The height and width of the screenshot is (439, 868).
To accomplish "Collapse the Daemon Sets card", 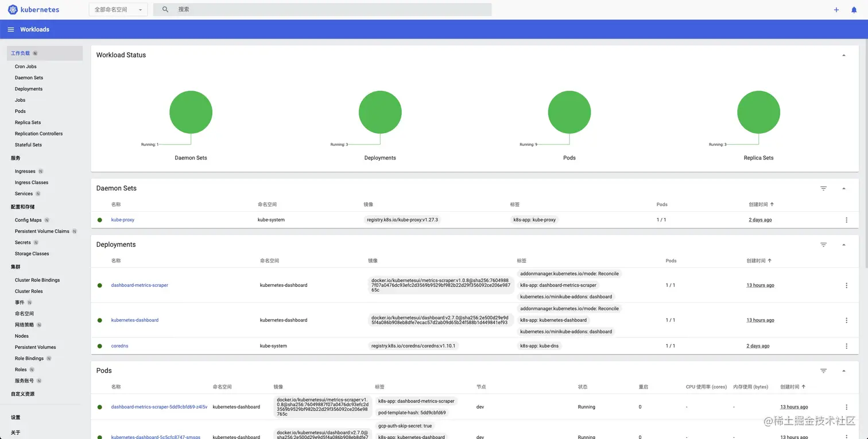I will tap(843, 188).
